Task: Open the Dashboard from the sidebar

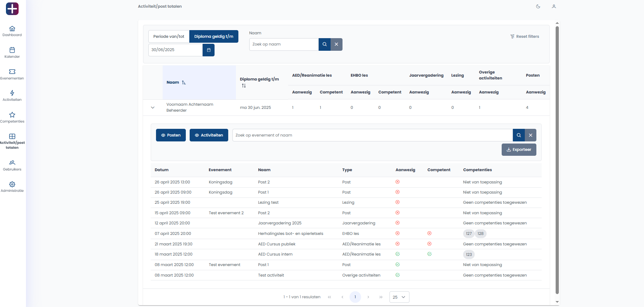Action: click(x=12, y=31)
